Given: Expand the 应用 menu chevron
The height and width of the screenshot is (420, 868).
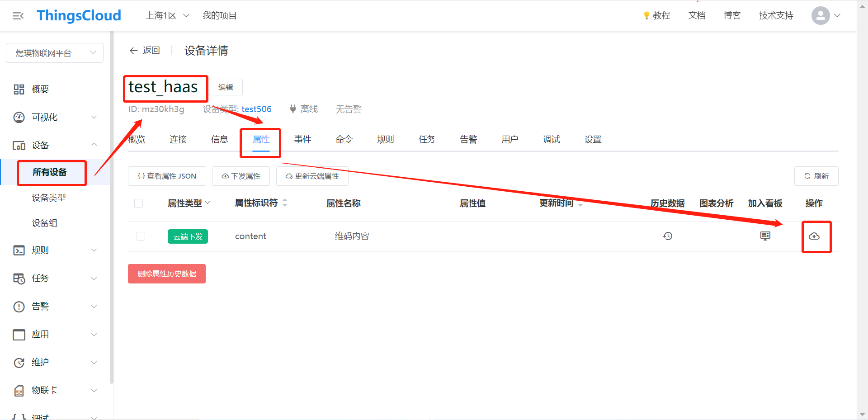Looking at the screenshot, I should [94, 335].
